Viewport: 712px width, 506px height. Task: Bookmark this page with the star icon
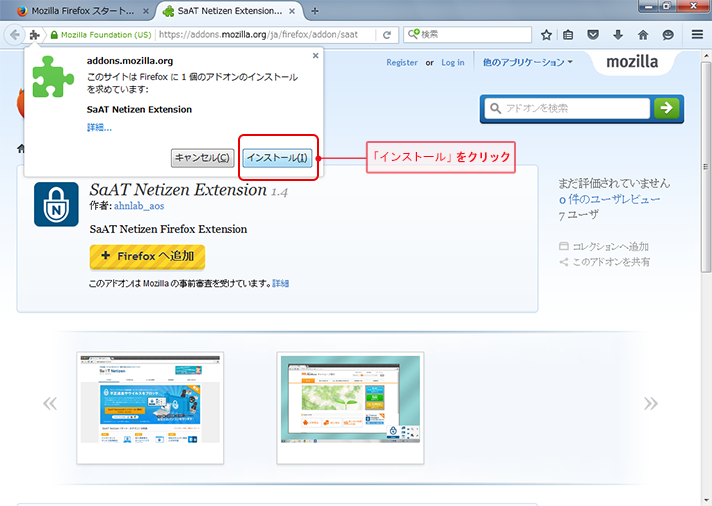point(546,35)
